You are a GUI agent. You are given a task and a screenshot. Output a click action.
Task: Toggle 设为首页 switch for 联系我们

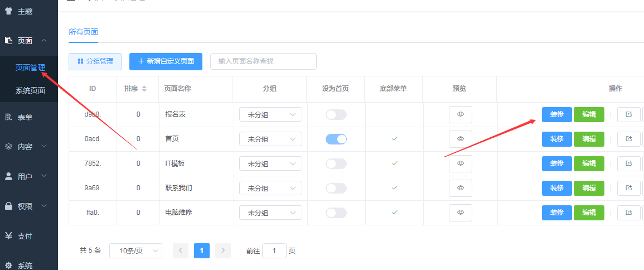pos(336,188)
